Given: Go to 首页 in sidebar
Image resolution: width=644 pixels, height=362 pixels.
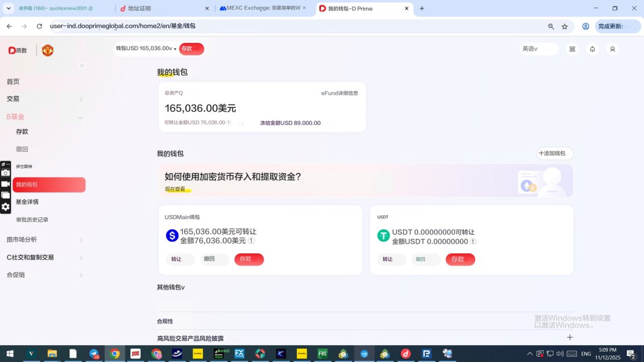Looking at the screenshot, I should pyautogui.click(x=13, y=81).
